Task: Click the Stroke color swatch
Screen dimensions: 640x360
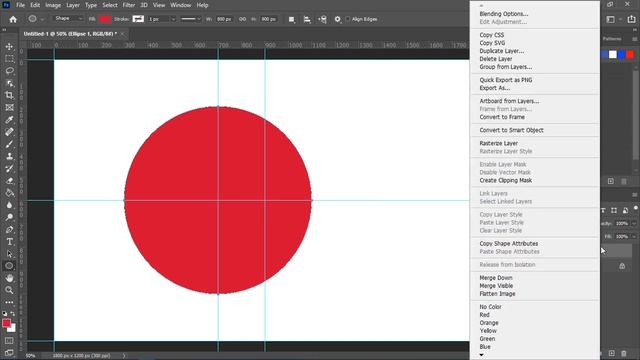Action: pos(138,19)
